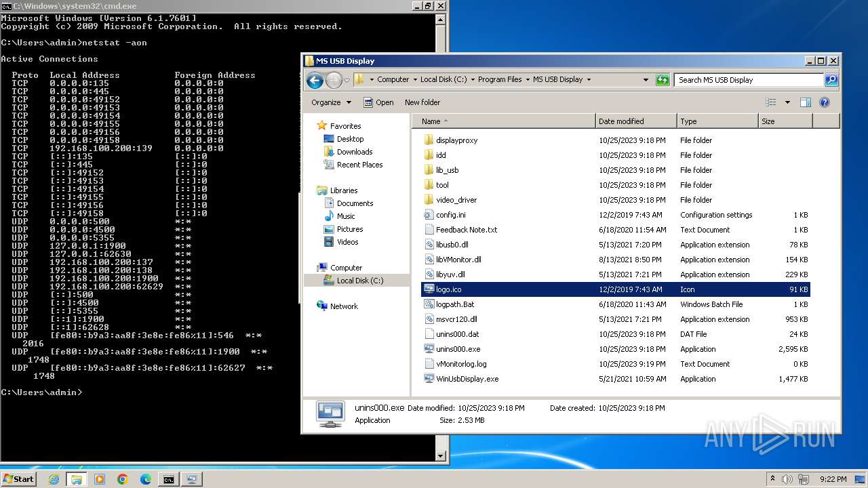Click cmd window scrollbar down arrow

click(440, 457)
